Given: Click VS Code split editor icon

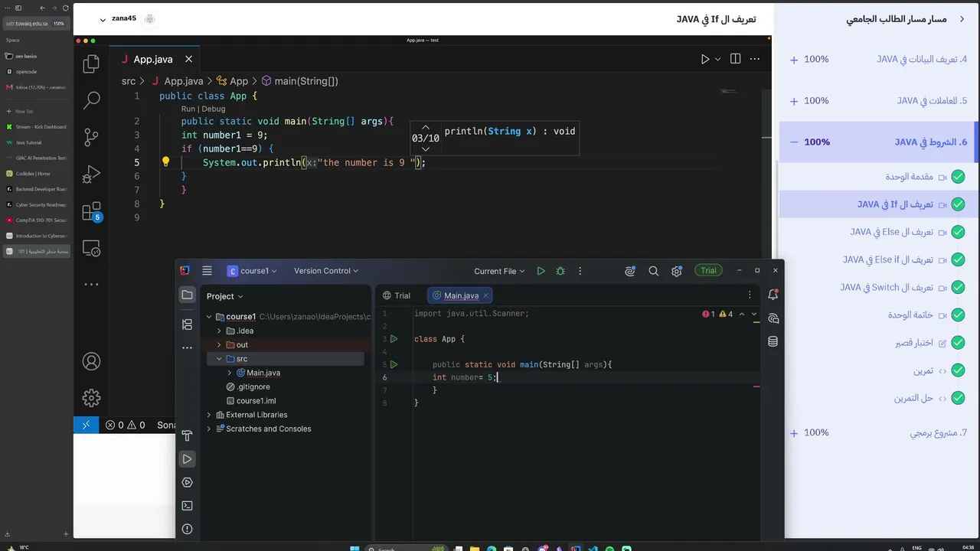Looking at the screenshot, I should coord(735,59).
